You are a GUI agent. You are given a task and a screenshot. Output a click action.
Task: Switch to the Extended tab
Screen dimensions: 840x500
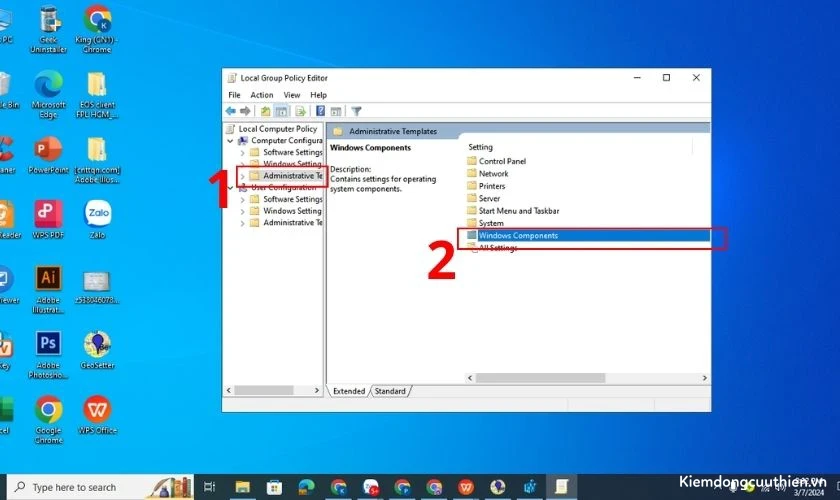tap(349, 391)
